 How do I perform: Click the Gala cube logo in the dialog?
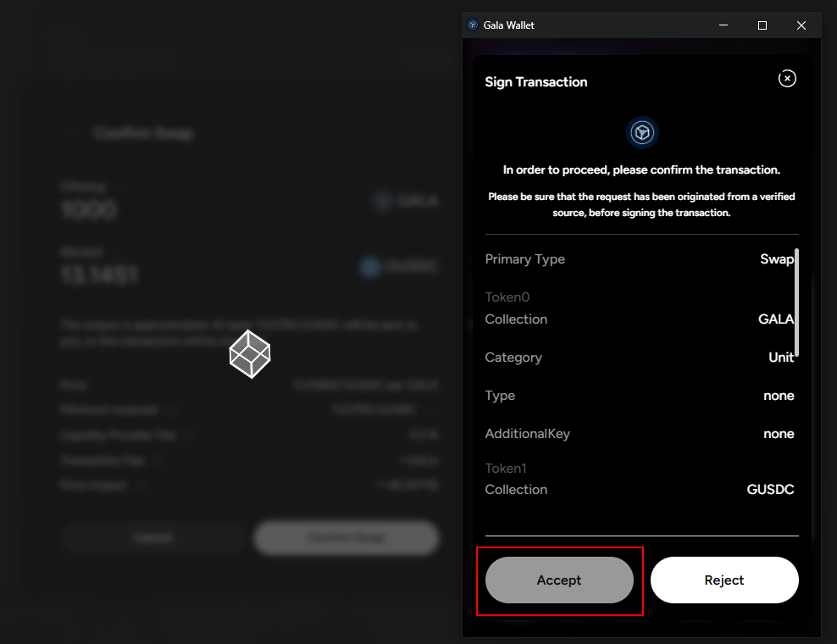[642, 133]
